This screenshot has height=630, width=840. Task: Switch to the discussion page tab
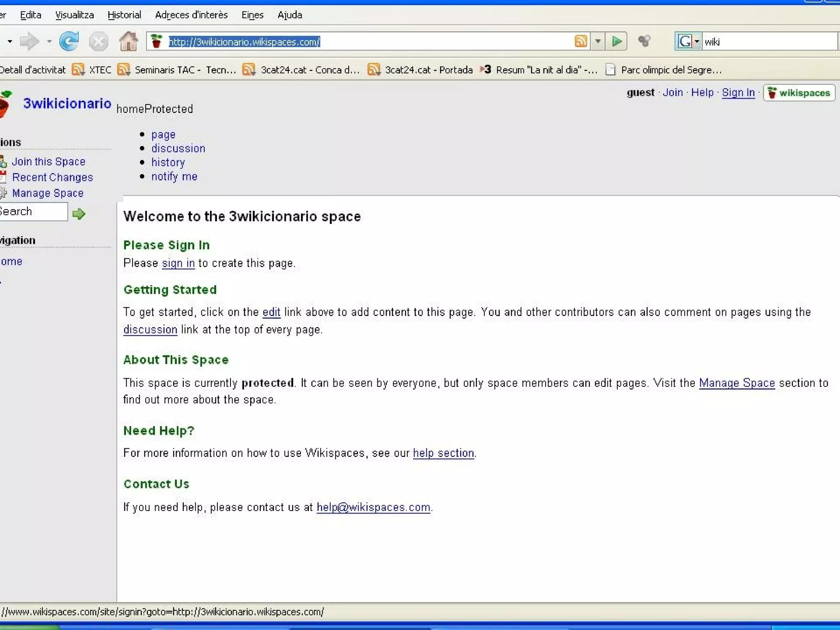(x=178, y=148)
